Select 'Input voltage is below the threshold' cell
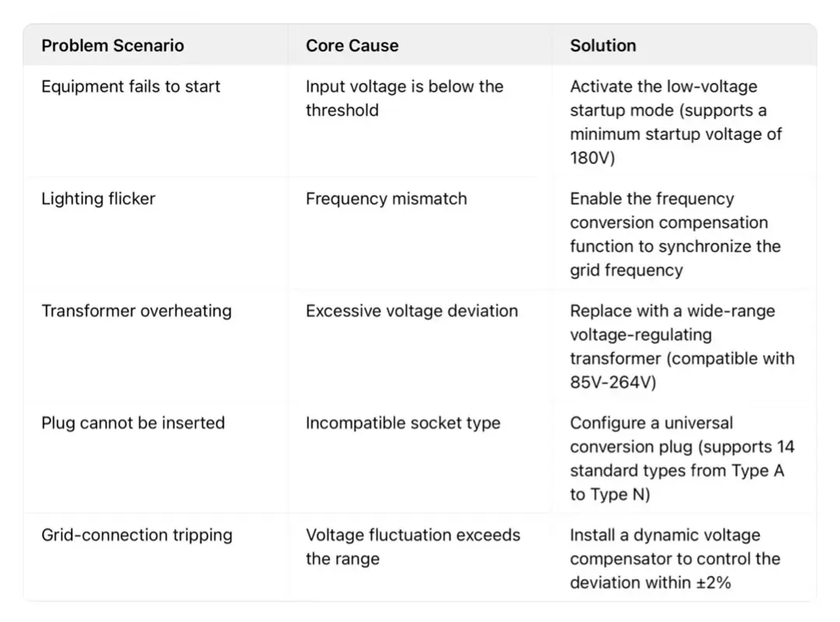The width and height of the screenshot is (840, 622). [404, 98]
